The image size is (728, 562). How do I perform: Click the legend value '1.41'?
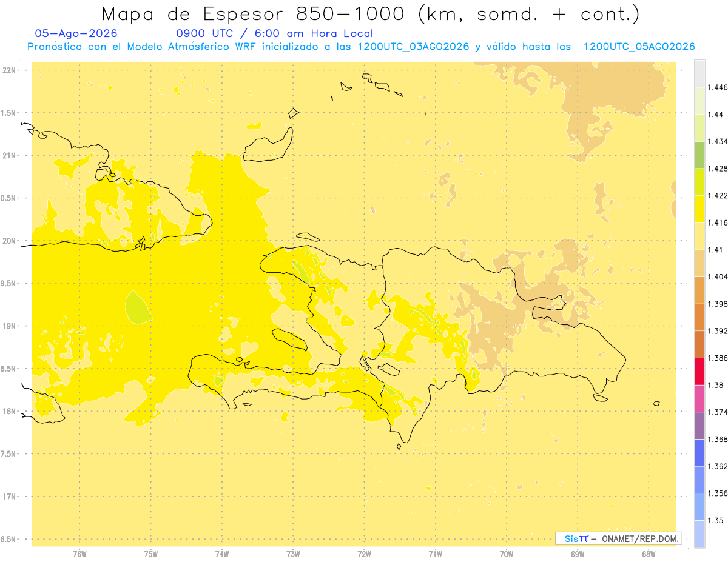pos(715,250)
